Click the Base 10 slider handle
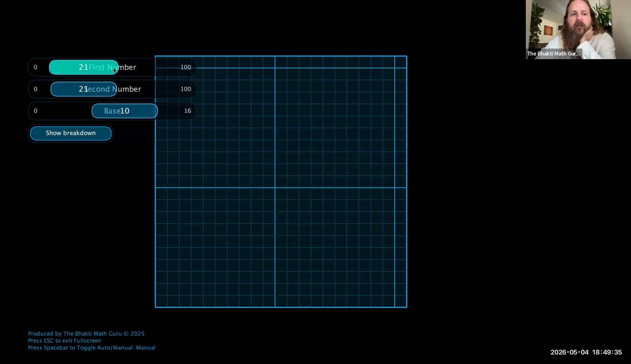This screenshot has width=631, height=364. [125, 111]
